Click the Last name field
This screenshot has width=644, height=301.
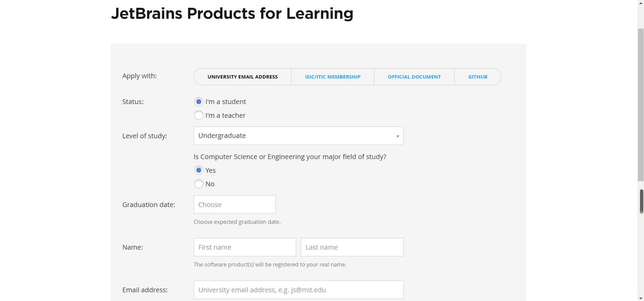[352, 247]
